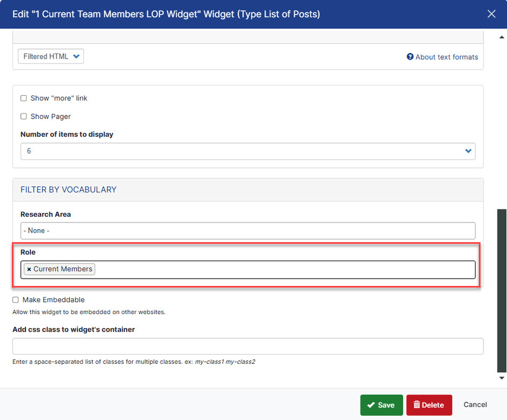Enable the Show "more" link checkbox
The height and width of the screenshot is (420, 507).
pos(24,98)
